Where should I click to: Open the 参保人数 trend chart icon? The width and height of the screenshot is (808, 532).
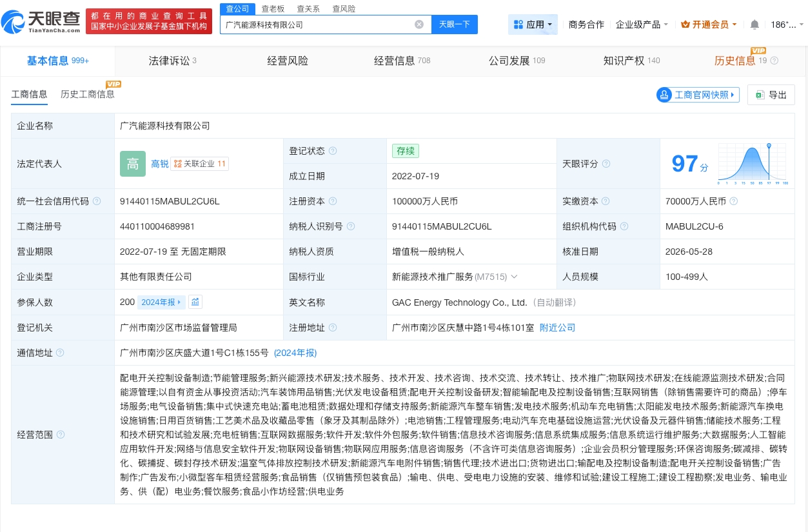click(x=195, y=302)
